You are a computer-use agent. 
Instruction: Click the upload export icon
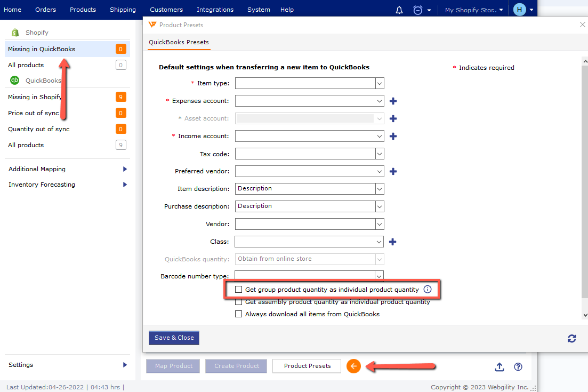coord(499,367)
